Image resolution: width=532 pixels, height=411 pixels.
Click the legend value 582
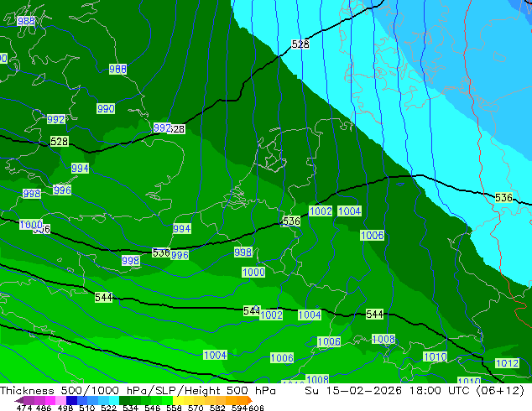tap(217, 408)
